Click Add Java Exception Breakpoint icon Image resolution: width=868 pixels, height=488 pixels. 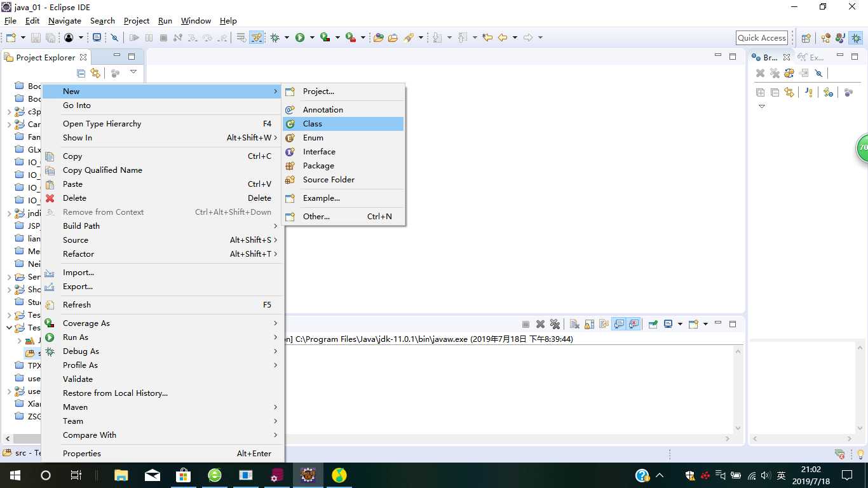(809, 92)
